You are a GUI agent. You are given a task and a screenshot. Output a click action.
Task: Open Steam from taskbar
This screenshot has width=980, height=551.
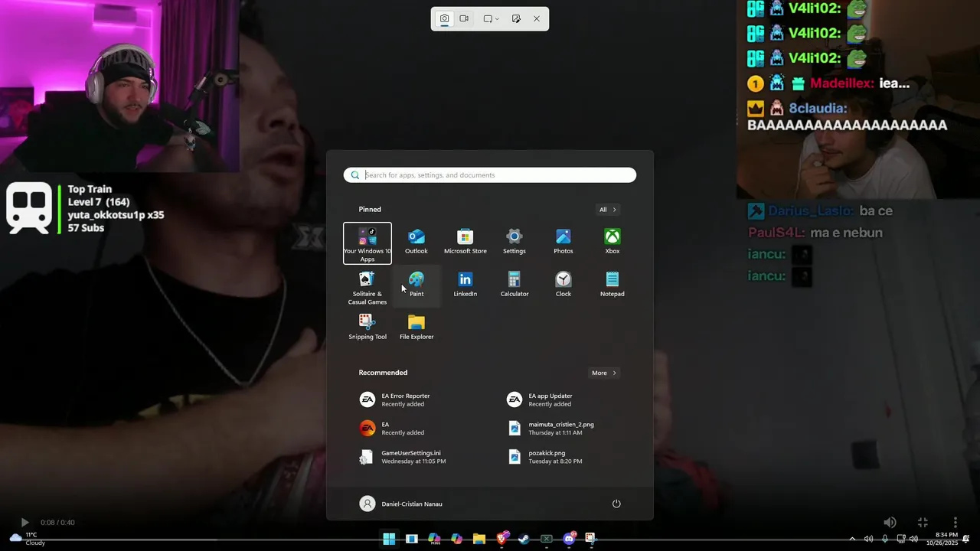coord(524,539)
